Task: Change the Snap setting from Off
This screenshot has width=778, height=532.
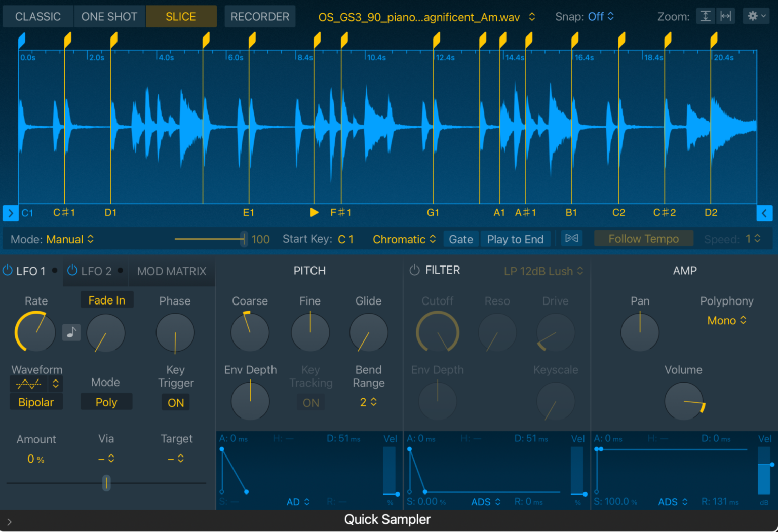Action: pos(600,16)
